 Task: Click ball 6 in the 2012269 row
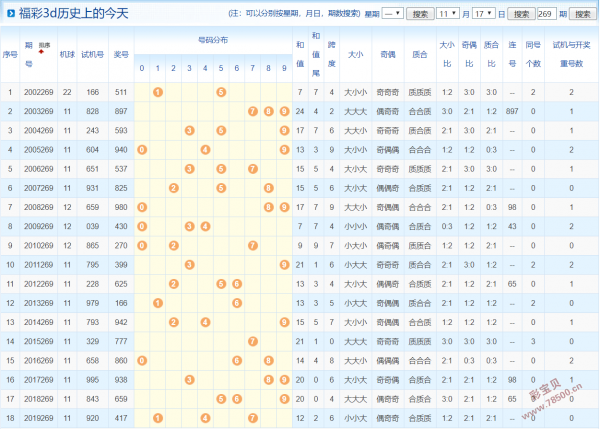237,284
